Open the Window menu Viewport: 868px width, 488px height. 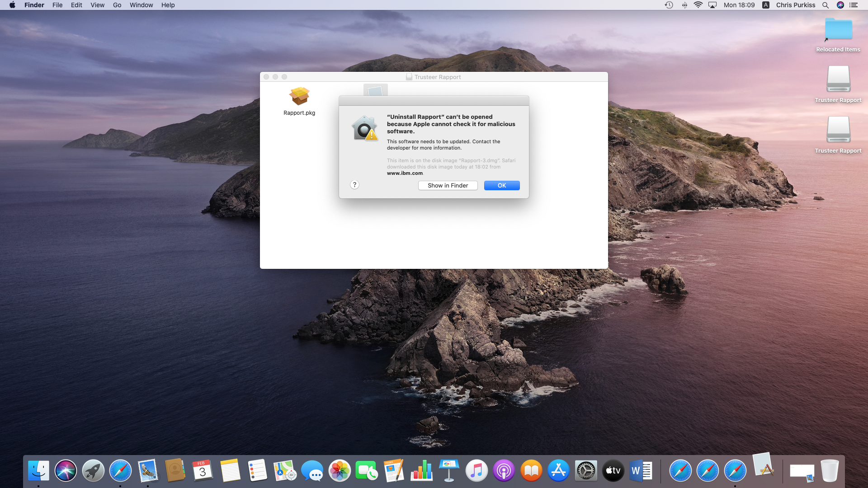click(x=141, y=5)
